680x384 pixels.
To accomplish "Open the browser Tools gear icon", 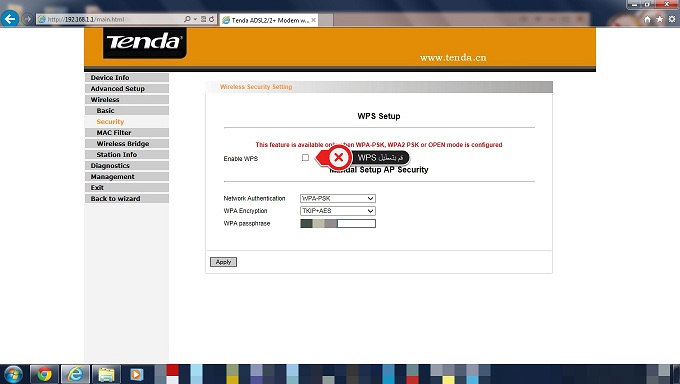I will [x=672, y=19].
